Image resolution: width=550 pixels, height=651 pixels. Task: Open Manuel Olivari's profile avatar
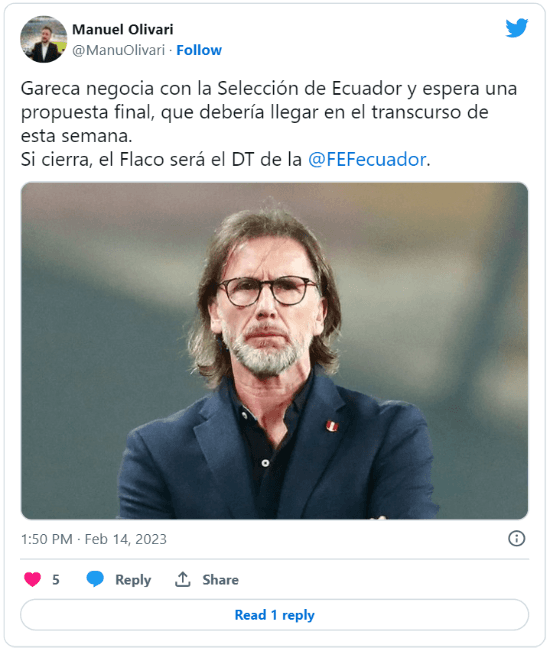tap(44, 39)
